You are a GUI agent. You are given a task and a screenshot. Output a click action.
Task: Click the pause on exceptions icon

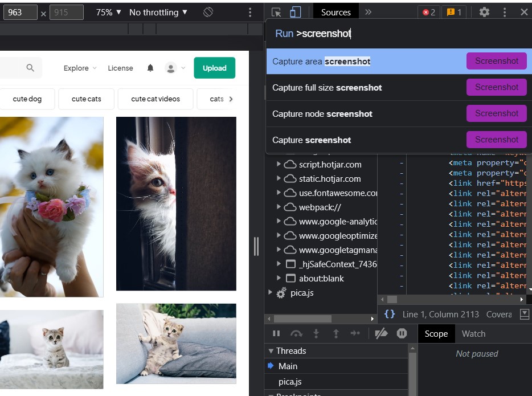pyautogui.click(x=402, y=333)
